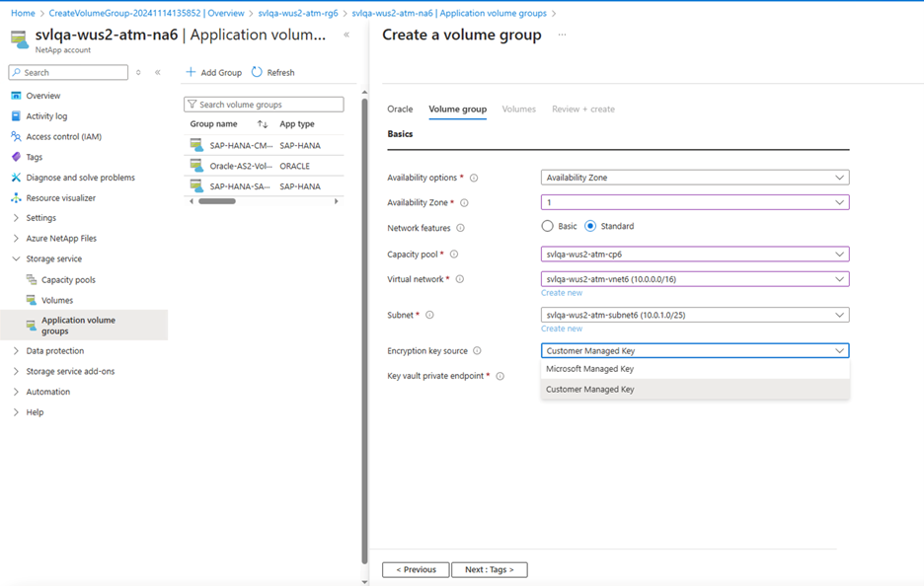Select the SAP-HANA-SA group row
This screenshot has height=586, width=924.
pyautogui.click(x=264, y=186)
